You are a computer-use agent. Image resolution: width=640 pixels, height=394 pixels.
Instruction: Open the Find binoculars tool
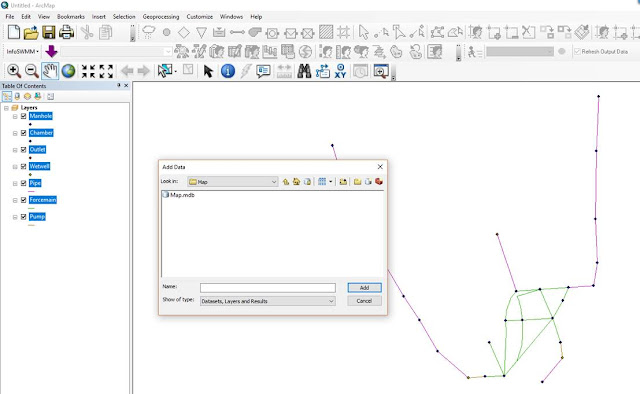click(x=304, y=71)
